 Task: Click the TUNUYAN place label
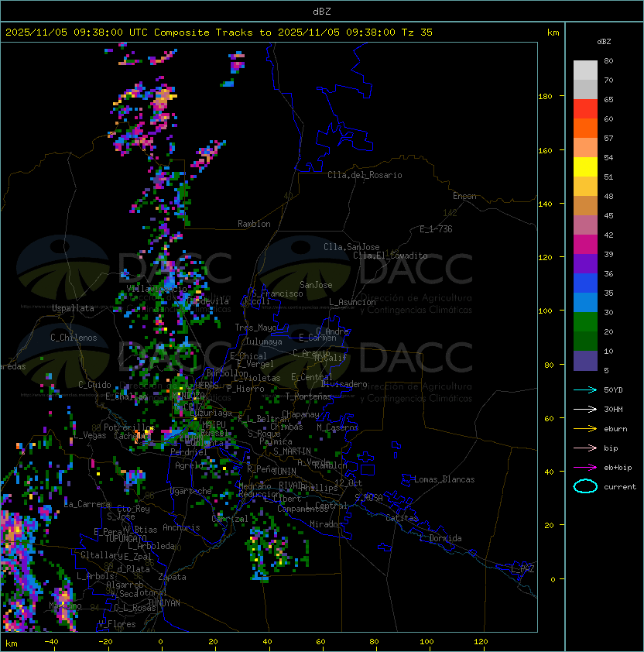click(164, 603)
